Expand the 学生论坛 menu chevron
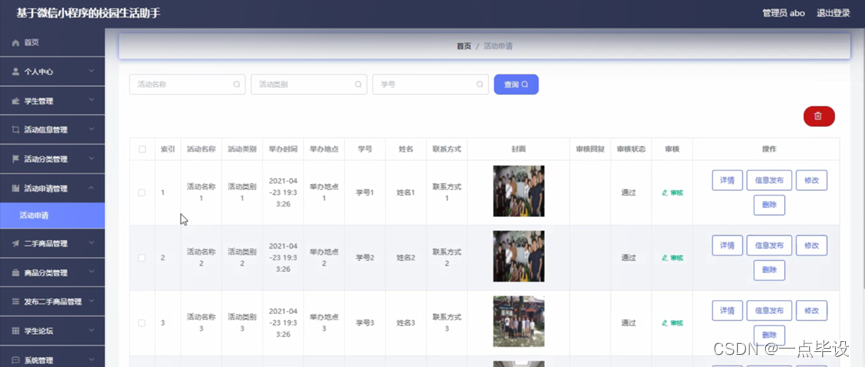This screenshot has width=865, height=367. coord(92,331)
